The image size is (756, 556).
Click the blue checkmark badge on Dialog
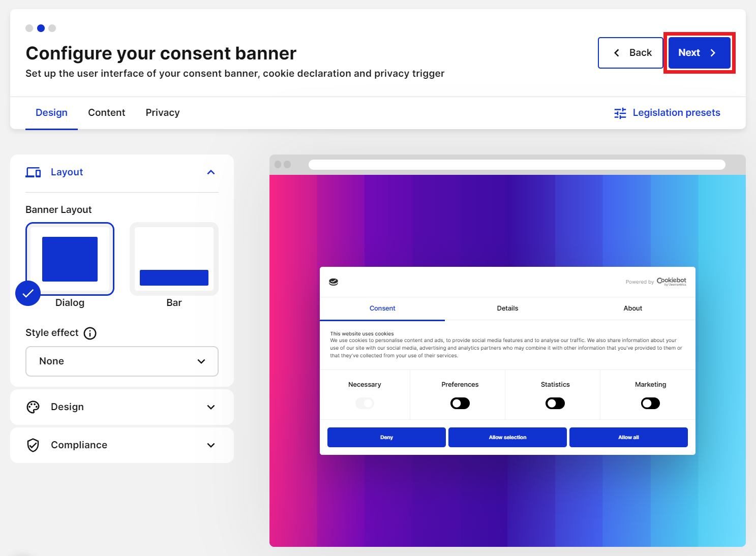[28, 293]
